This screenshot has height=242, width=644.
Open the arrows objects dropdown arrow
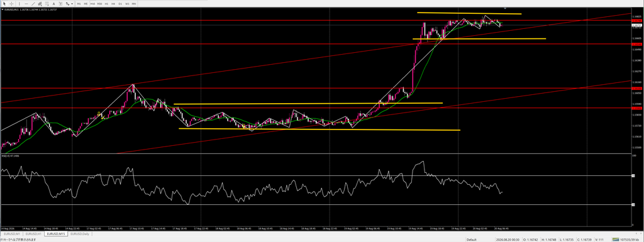(x=72, y=4)
